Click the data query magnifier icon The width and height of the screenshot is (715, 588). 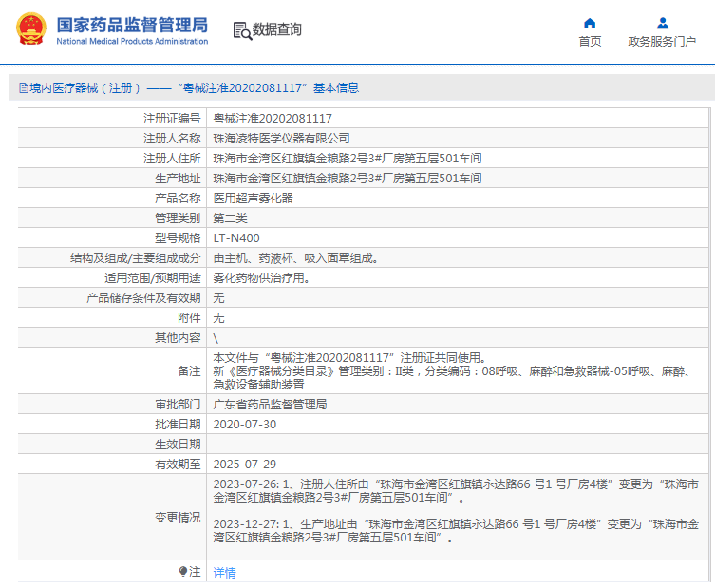(x=242, y=30)
